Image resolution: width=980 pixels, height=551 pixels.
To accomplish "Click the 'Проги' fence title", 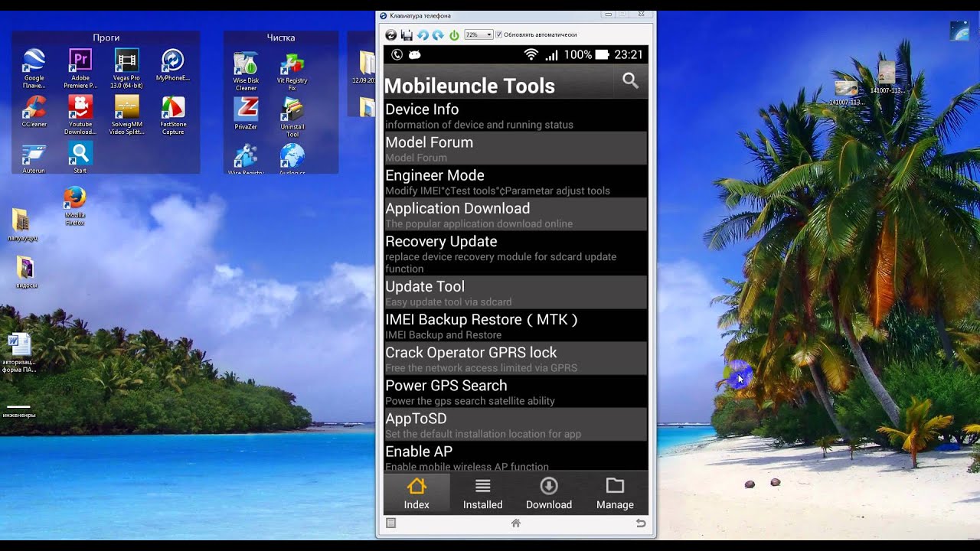I will pyautogui.click(x=106, y=37).
